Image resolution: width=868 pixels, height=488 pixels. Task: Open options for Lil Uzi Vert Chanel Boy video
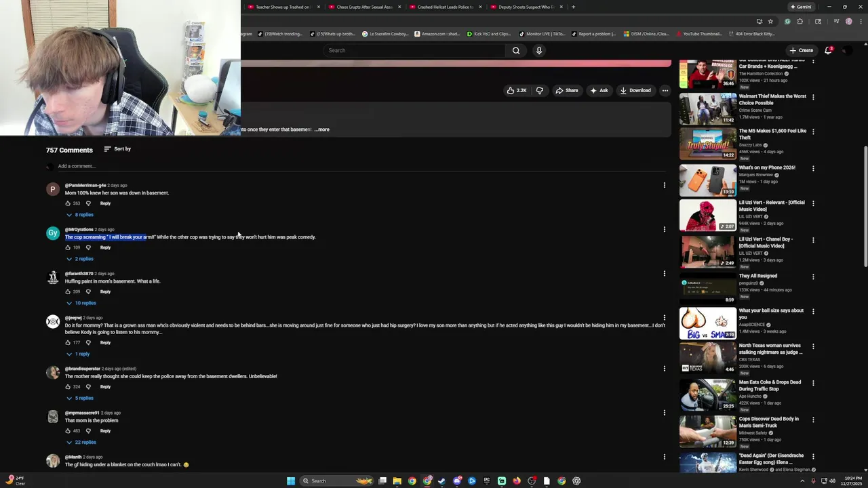tap(813, 240)
